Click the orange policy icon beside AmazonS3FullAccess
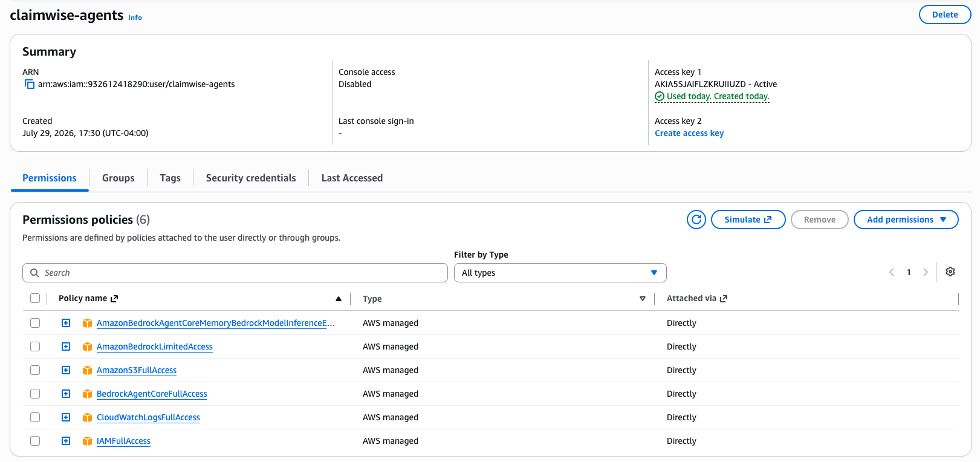Viewport: 980px width, 462px height. (87, 370)
